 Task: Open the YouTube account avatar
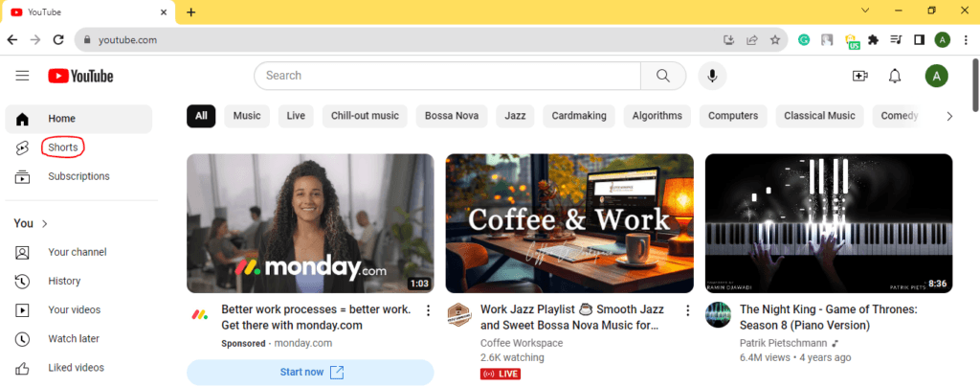point(936,76)
